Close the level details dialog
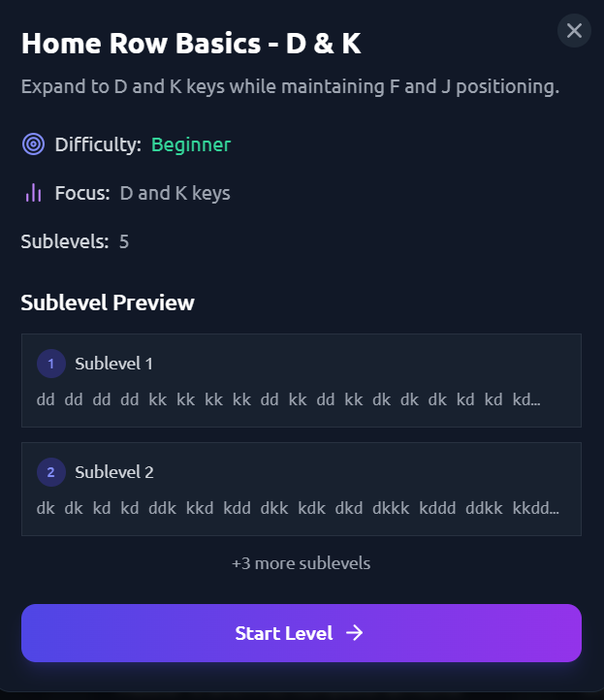The height and width of the screenshot is (700, 604). pyautogui.click(x=574, y=31)
